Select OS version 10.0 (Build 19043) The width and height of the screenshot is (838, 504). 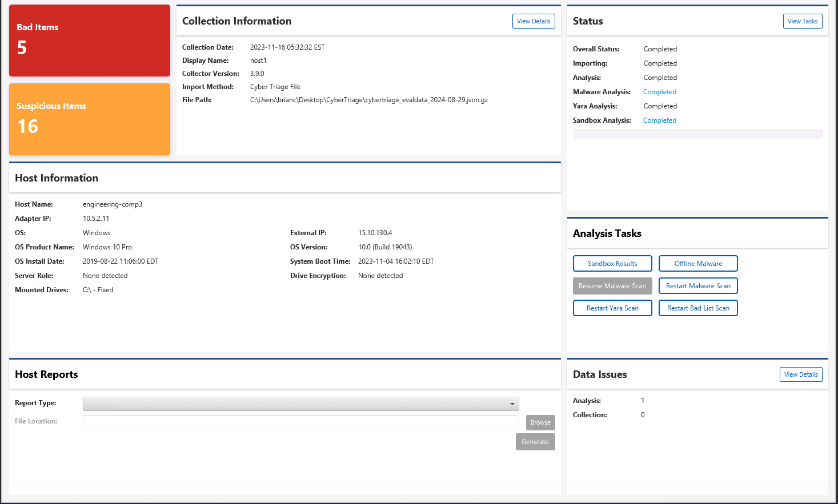(385, 247)
